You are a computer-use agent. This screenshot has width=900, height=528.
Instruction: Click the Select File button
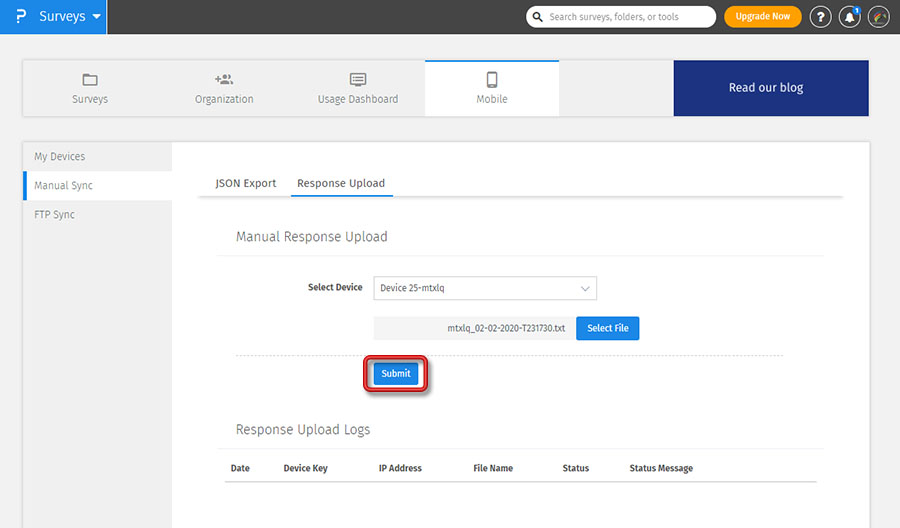(x=607, y=328)
